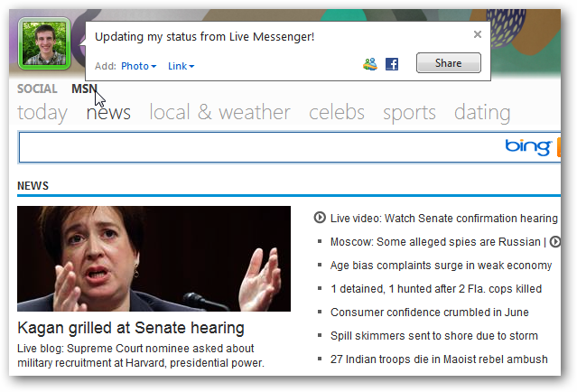Click the Windows Live Messenger share icon
Image resolution: width=577 pixels, height=392 pixels.
370,64
